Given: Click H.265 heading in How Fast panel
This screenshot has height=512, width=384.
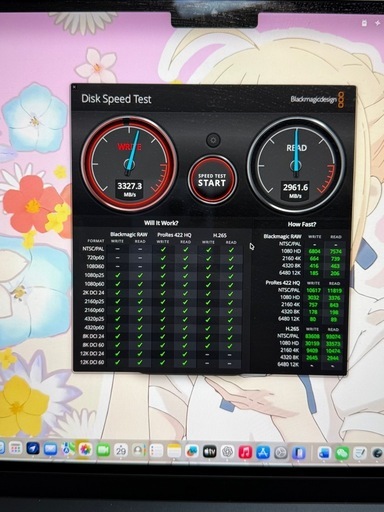Looking at the screenshot, I should [292, 328].
